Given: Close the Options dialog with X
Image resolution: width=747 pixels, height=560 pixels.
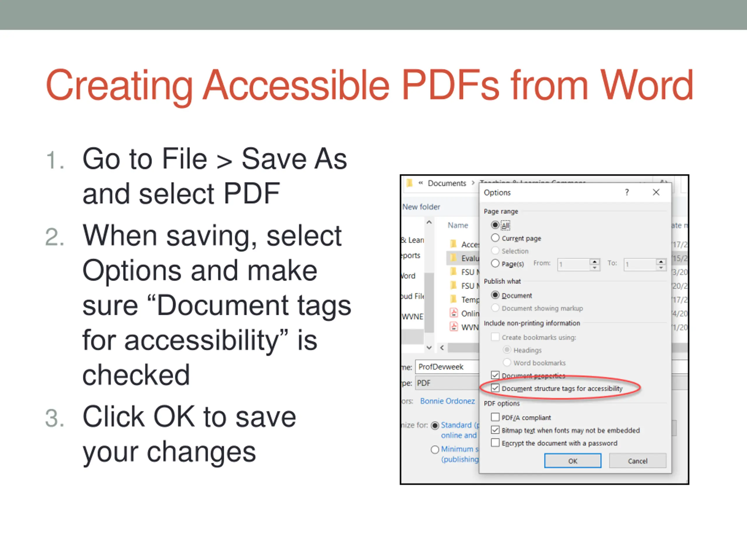Looking at the screenshot, I should pyautogui.click(x=656, y=192).
